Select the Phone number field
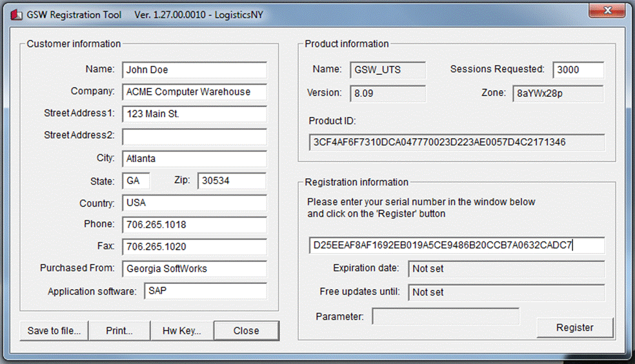 (194, 225)
